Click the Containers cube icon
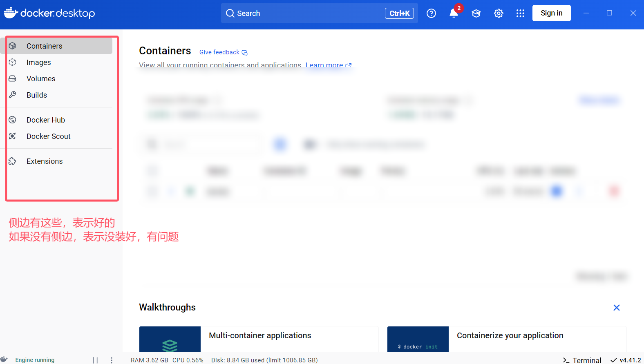Viewport: 644px width, 364px height. [12, 46]
